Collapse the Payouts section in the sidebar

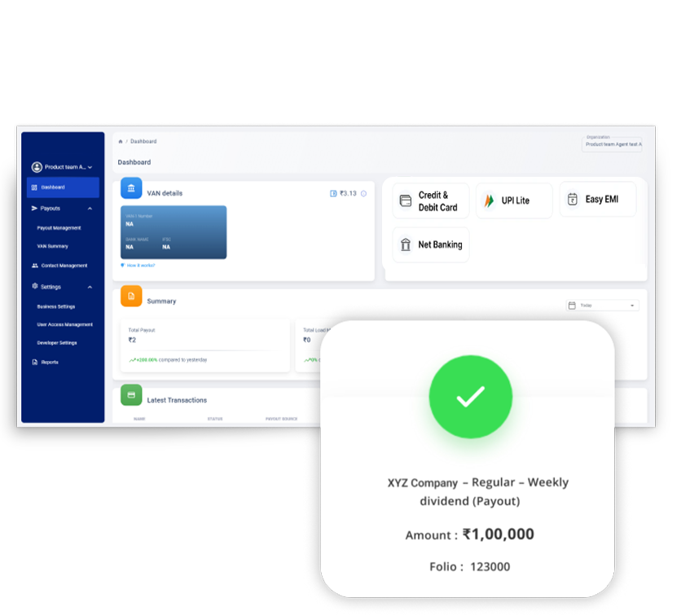90,209
